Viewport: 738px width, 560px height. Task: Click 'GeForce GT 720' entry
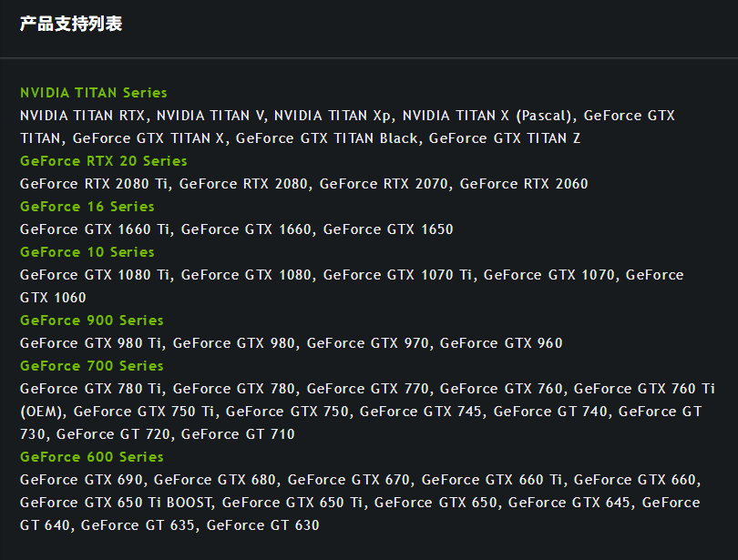[113, 434]
